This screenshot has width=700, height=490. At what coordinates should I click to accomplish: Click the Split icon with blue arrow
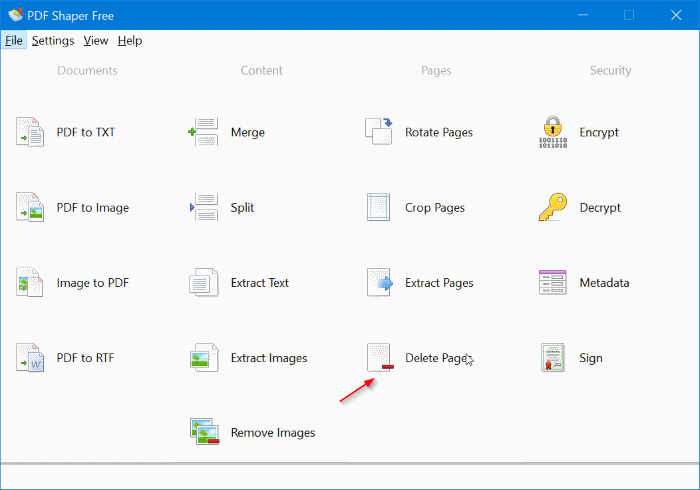(204, 207)
